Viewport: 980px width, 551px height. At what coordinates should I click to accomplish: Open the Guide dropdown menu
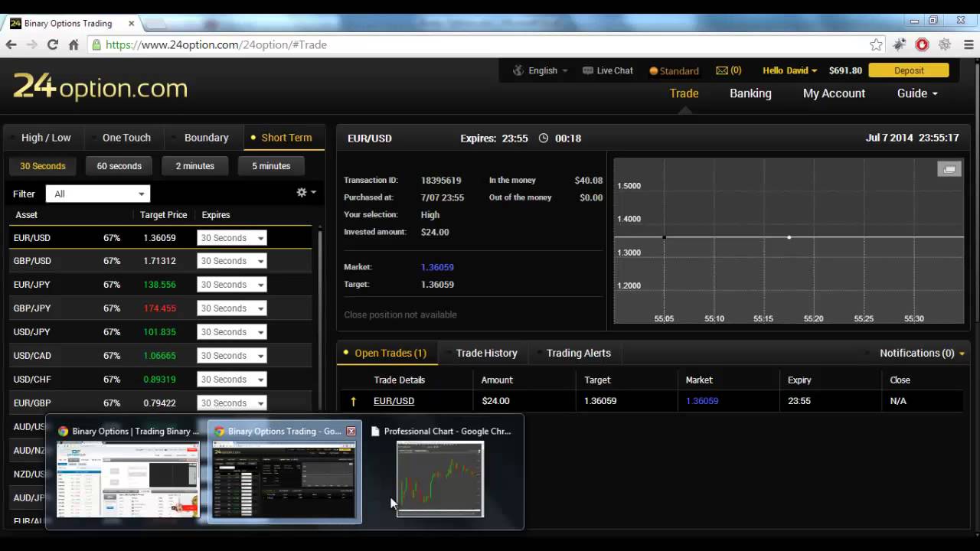[x=917, y=93]
